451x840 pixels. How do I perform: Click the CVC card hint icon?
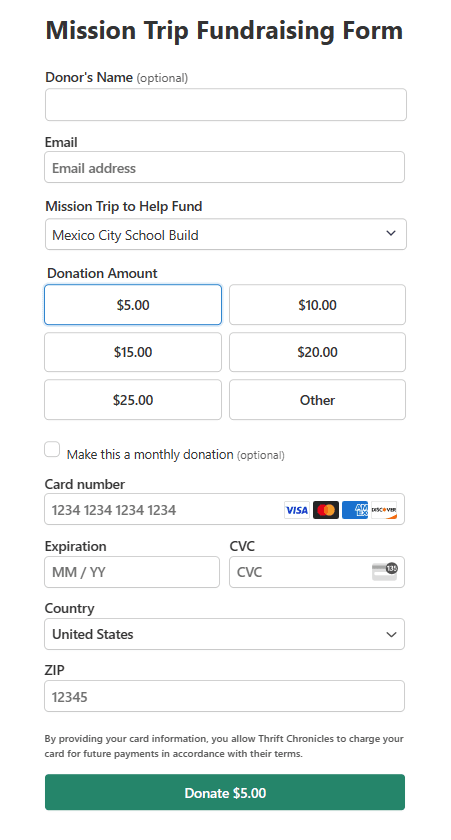[x=385, y=572]
